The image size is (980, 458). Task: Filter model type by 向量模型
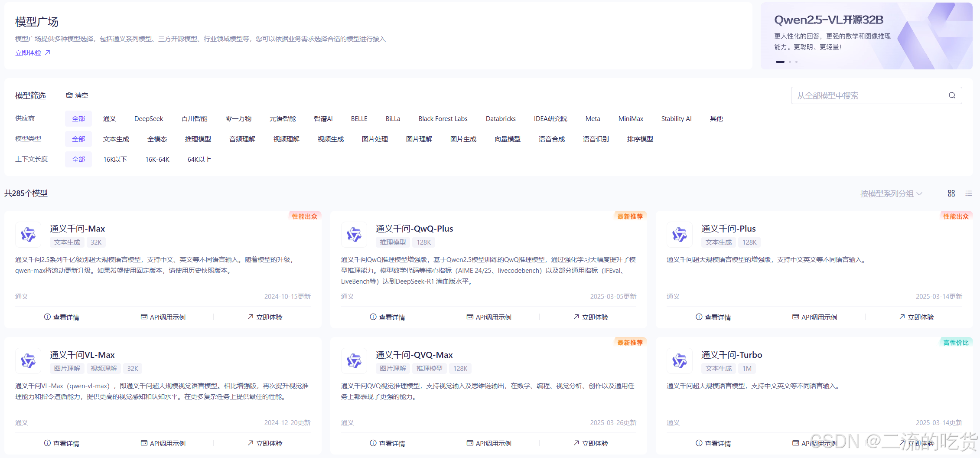(x=508, y=139)
